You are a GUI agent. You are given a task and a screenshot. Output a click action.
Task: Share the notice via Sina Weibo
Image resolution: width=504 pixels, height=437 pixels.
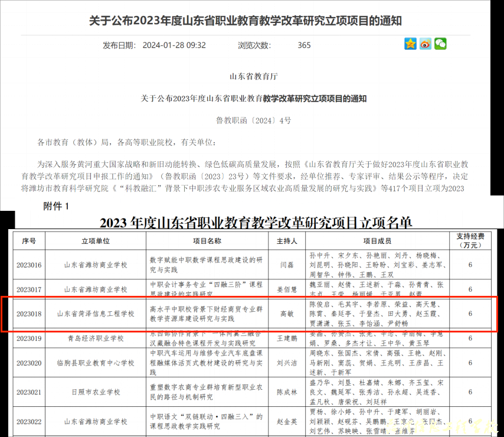click(425, 43)
